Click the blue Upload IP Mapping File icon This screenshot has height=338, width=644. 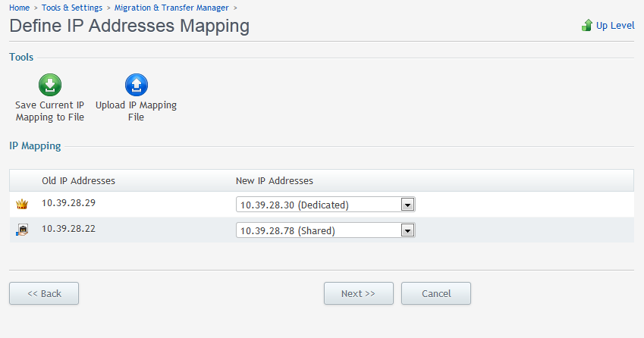click(x=137, y=85)
